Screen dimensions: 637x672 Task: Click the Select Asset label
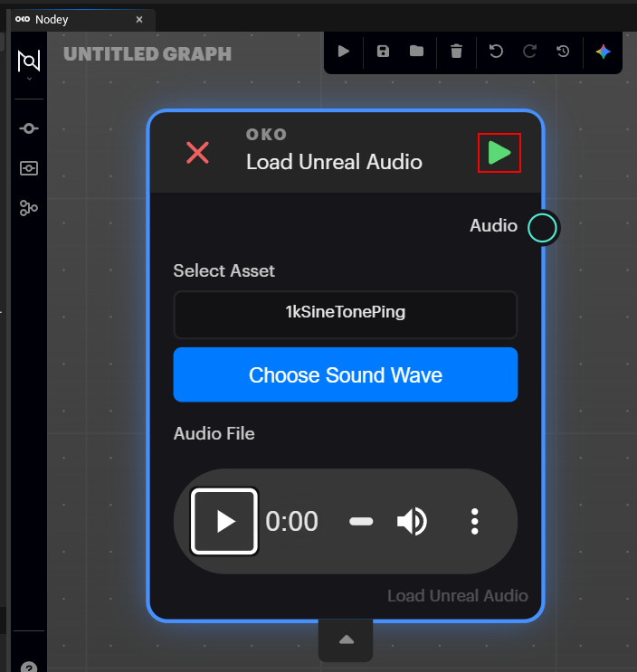pyautogui.click(x=223, y=270)
